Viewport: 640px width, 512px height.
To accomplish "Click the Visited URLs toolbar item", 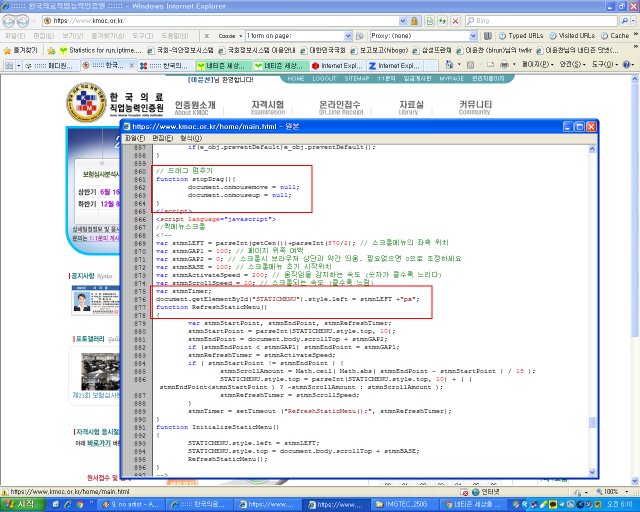I will click(x=571, y=36).
